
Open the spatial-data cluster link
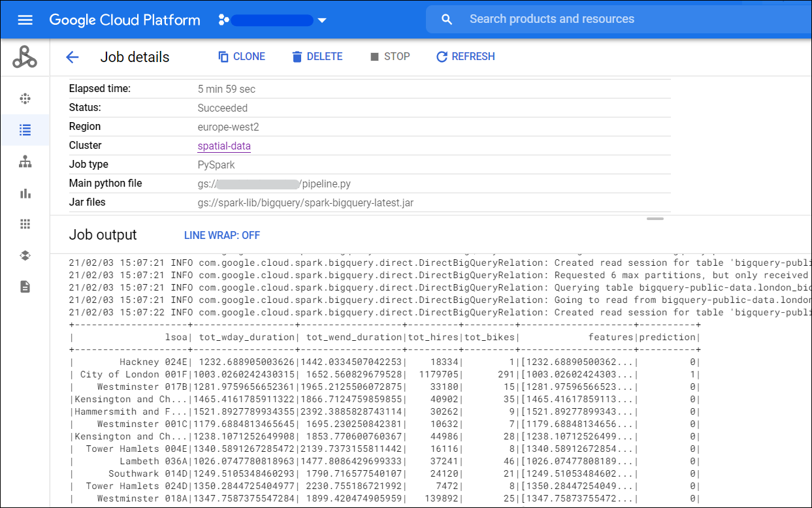(x=224, y=145)
